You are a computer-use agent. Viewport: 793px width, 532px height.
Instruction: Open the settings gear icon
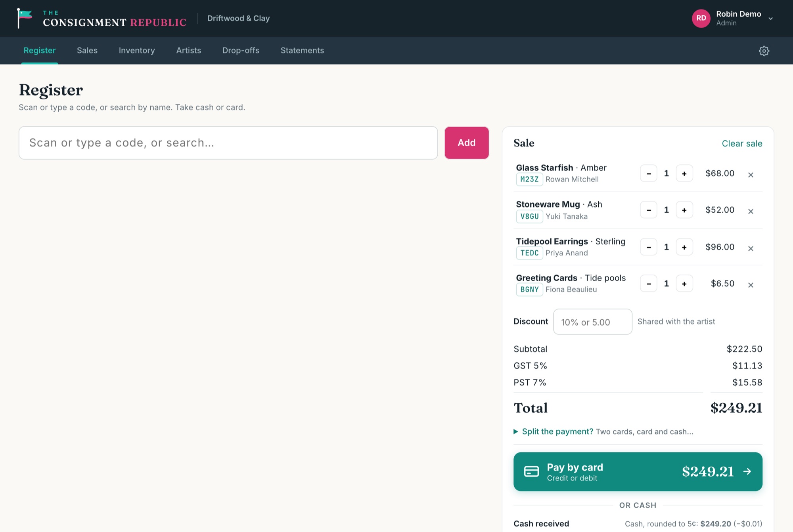click(764, 51)
